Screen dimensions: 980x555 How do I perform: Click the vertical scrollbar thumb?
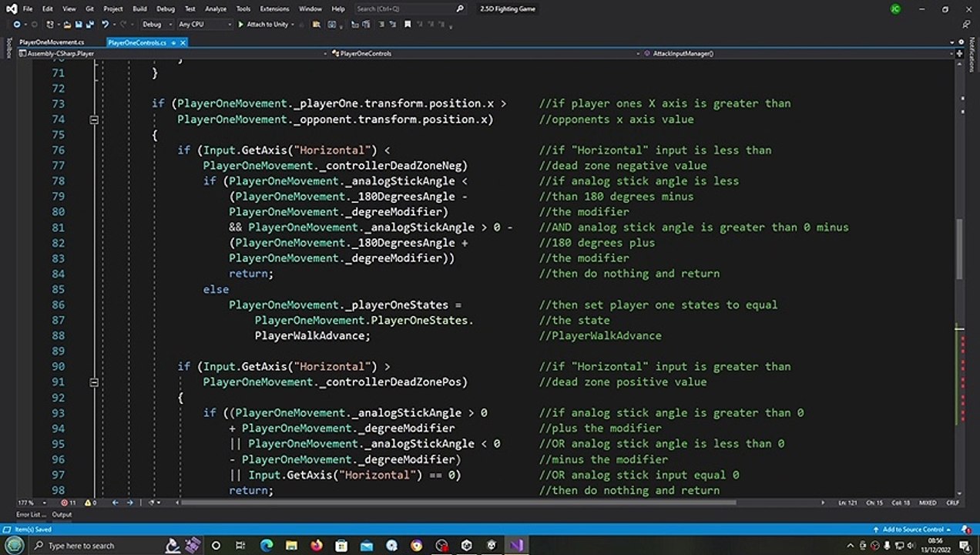point(959,251)
